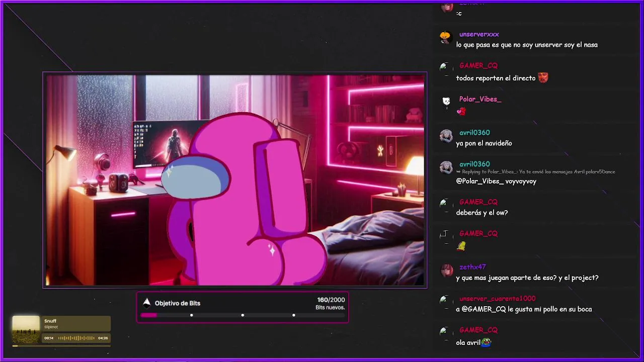Click the yellow emote posted by GAMER_CQ
Viewport: 644px width, 362px height.
461,246
